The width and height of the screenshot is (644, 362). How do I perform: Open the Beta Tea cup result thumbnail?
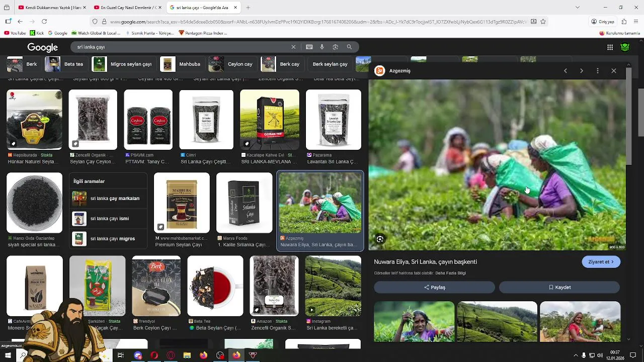coord(215,286)
